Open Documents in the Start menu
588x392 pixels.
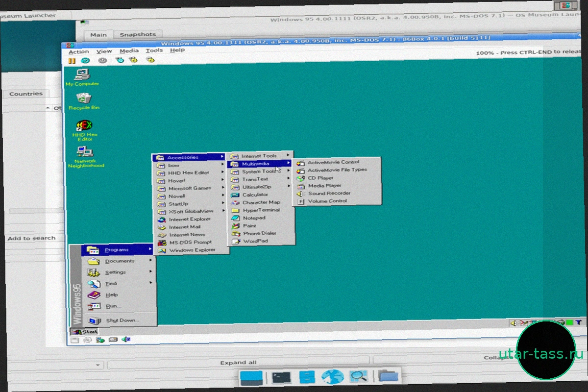[x=120, y=261]
